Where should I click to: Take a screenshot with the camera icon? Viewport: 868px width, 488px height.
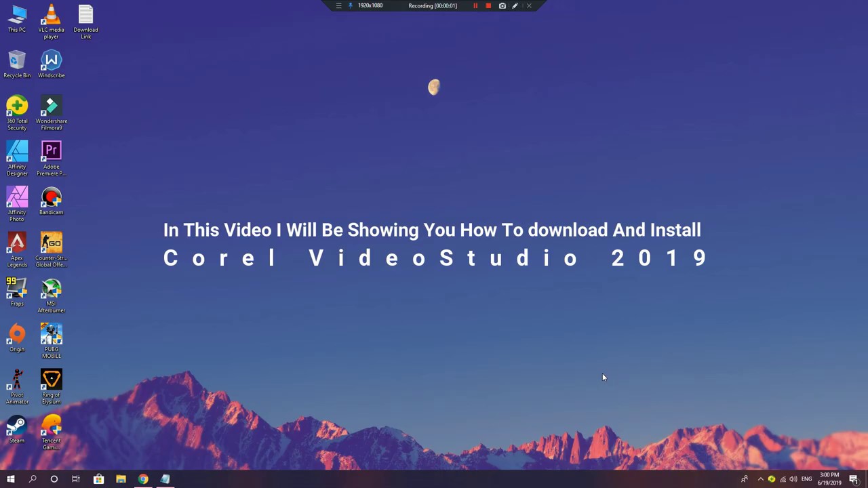[x=502, y=5]
